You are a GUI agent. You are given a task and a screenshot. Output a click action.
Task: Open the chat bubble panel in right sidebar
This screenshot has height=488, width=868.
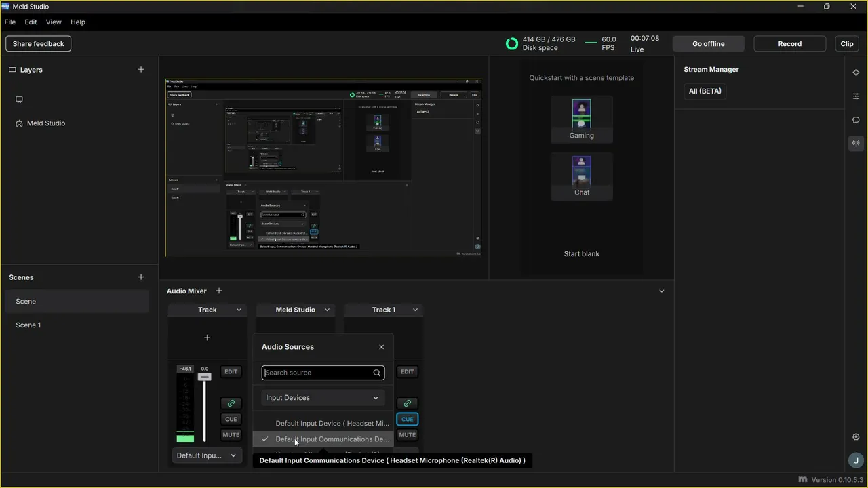856,120
